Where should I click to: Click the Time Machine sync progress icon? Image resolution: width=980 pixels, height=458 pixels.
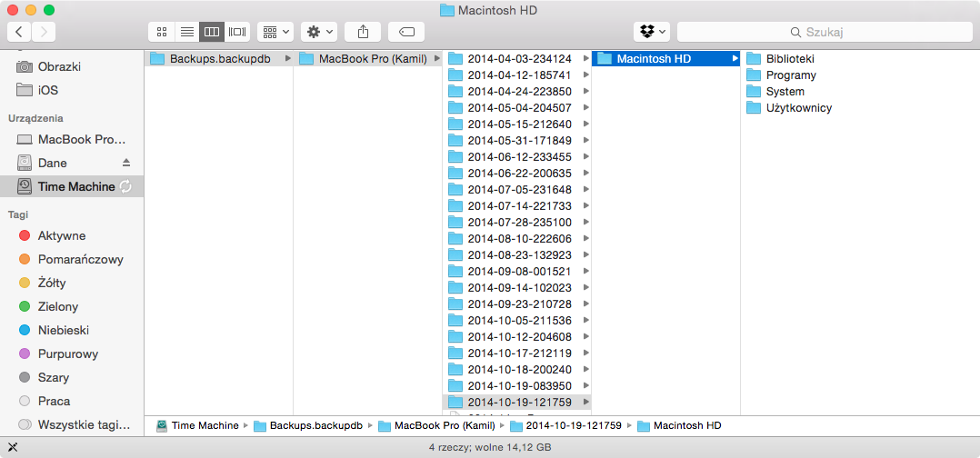[125, 186]
